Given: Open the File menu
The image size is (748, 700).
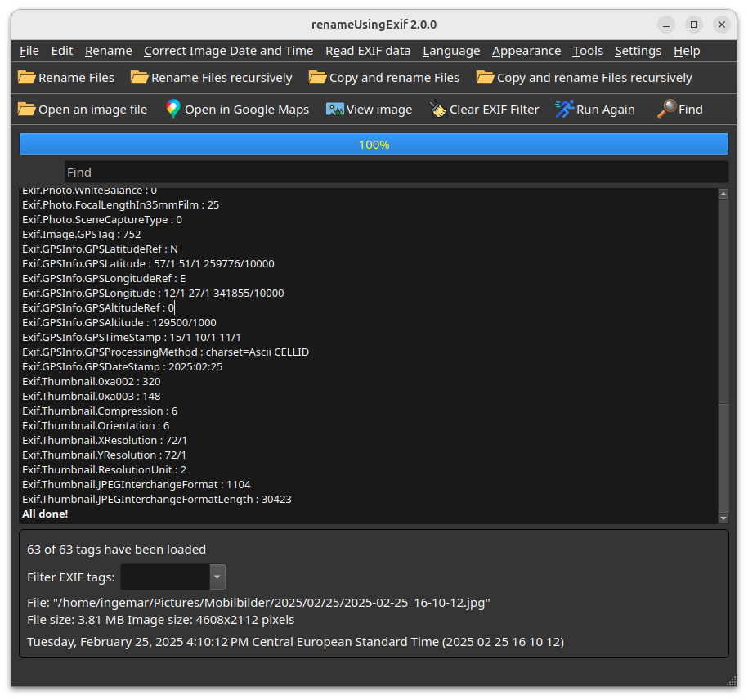Looking at the screenshot, I should point(29,51).
